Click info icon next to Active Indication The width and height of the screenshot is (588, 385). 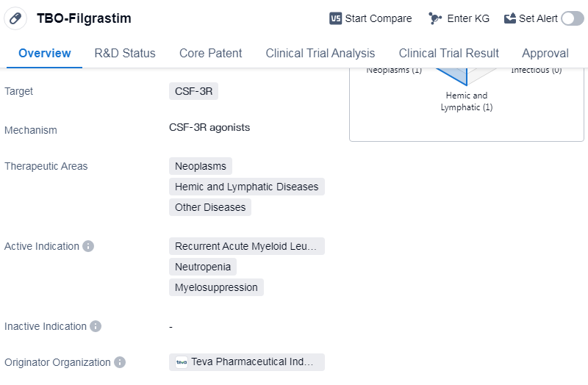88,246
